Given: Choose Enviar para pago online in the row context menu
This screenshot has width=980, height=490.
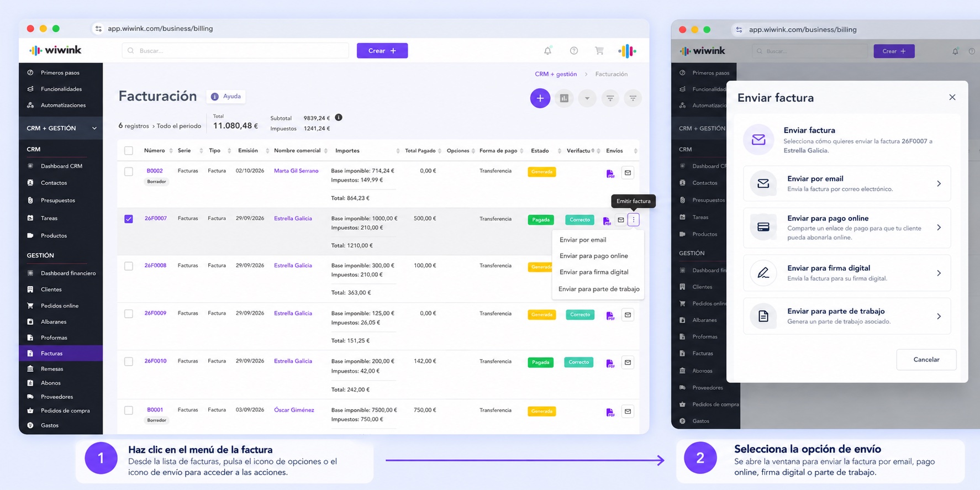Looking at the screenshot, I should pos(594,256).
